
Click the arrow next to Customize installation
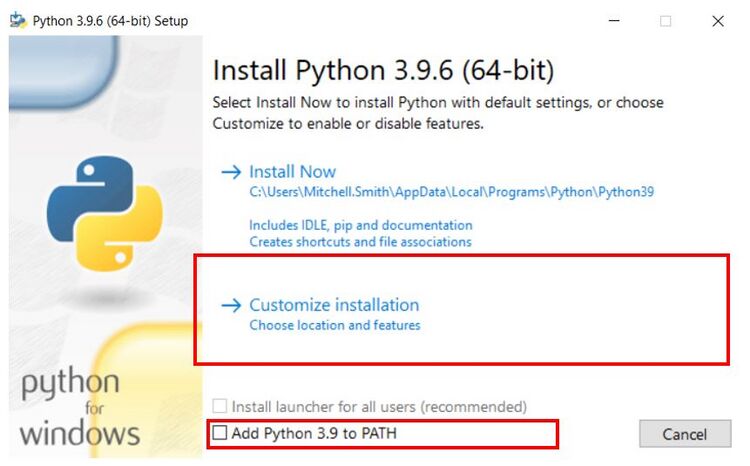tap(231, 305)
